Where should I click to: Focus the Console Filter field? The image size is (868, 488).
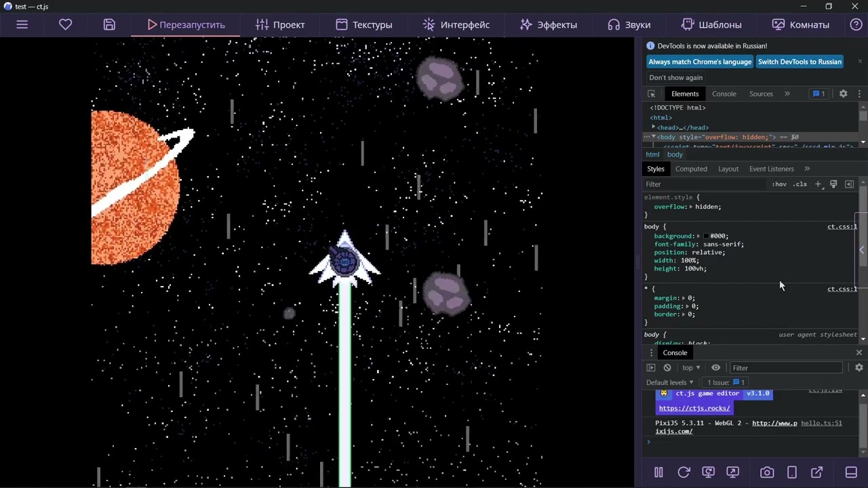(786, 368)
